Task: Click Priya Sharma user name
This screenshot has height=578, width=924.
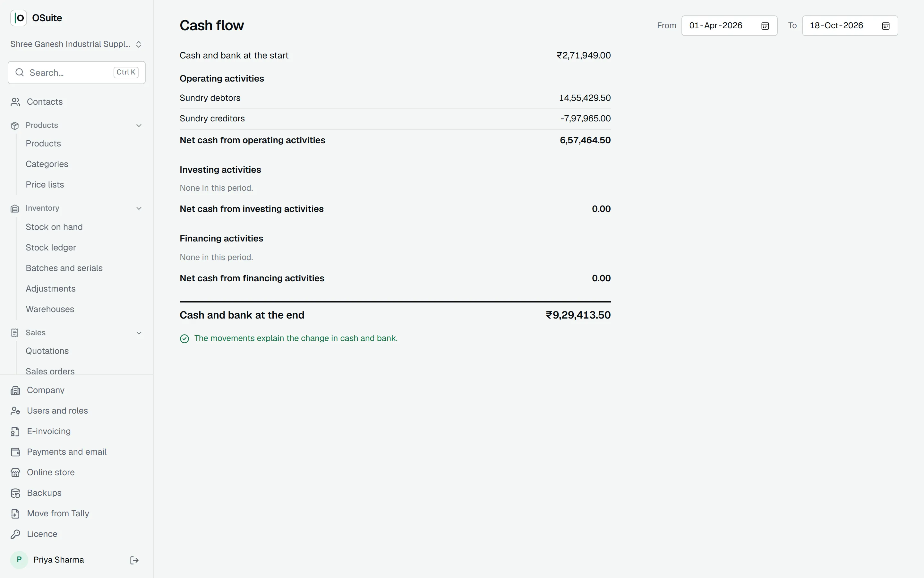Action: [x=59, y=560]
